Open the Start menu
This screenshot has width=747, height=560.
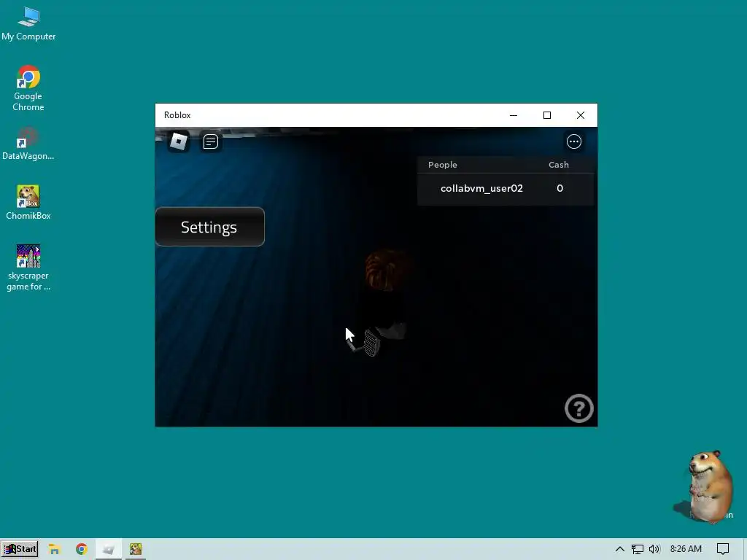[20, 549]
